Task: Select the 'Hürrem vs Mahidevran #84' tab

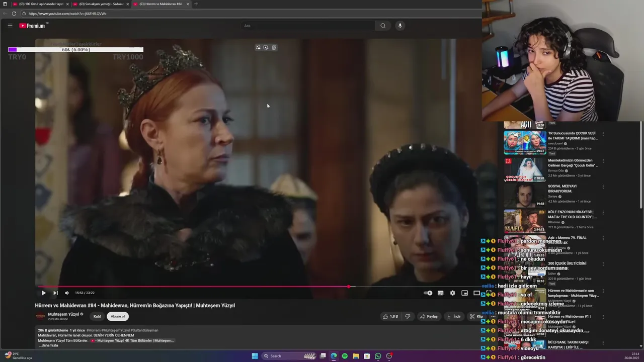Action: point(161,4)
